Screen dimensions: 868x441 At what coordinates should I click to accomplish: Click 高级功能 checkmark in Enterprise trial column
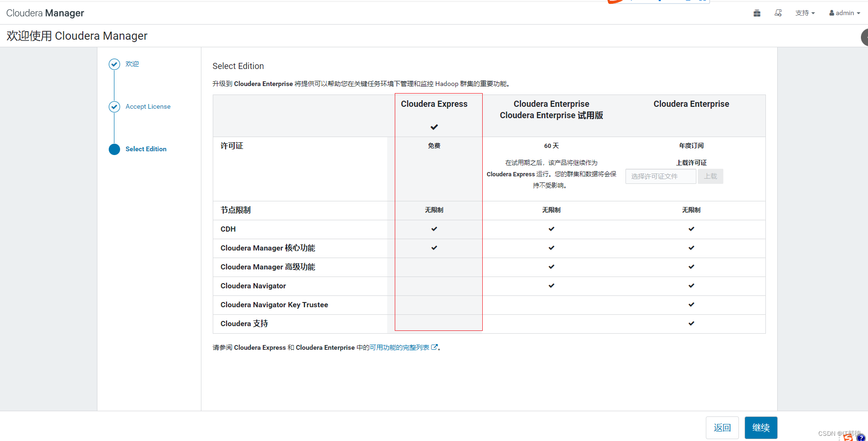[551, 267]
